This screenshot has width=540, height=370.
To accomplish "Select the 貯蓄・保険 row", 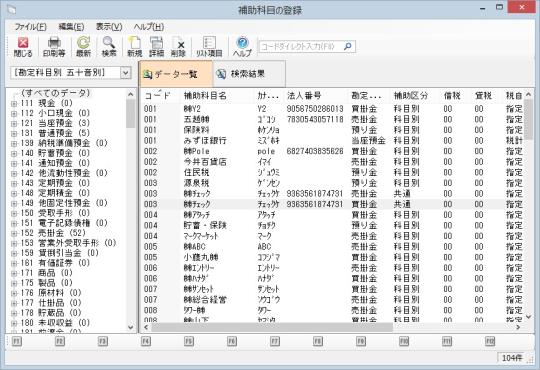I will click(332, 225).
